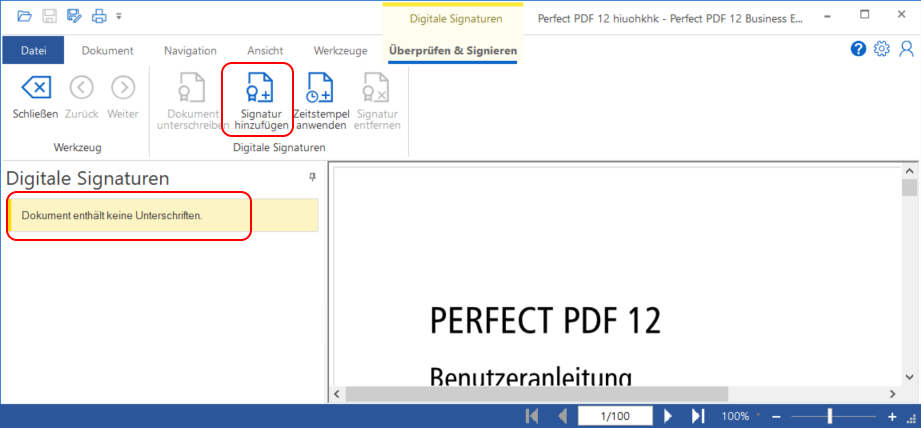
Task: Click the Digitale Signaturen contextual tab header
Action: point(456,19)
